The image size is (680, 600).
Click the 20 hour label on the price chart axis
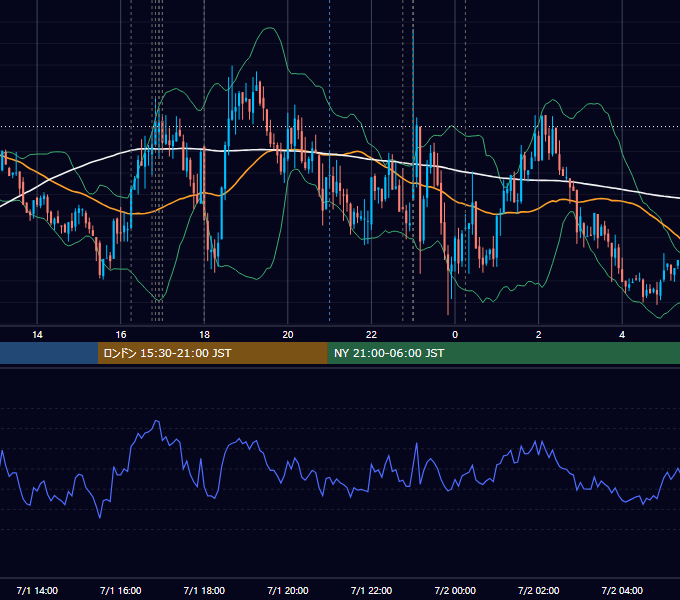click(x=288, y=335)
